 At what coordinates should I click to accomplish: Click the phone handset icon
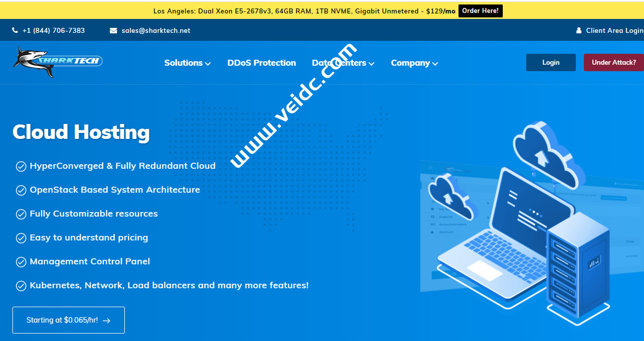(x=15, y=30)
